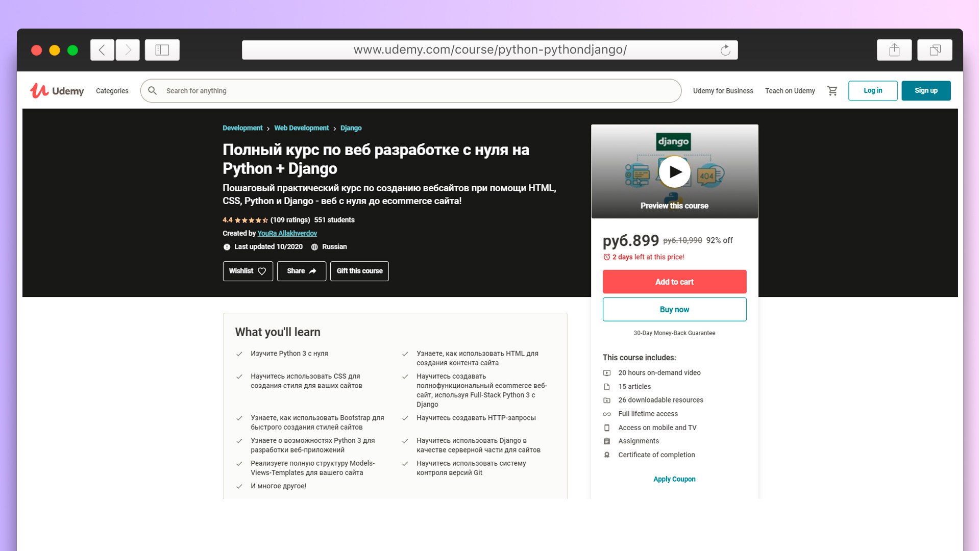Go to Development breadcrumb
The width and height of the screenshot is (980, 551).
(x=242, y=128)
